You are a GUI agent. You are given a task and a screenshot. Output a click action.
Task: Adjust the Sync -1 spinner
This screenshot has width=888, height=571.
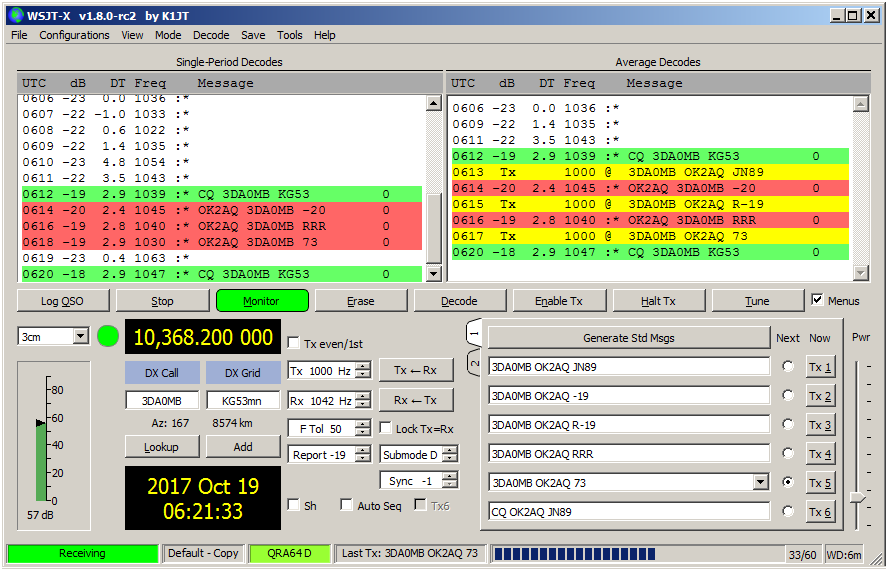click(419, 481)
